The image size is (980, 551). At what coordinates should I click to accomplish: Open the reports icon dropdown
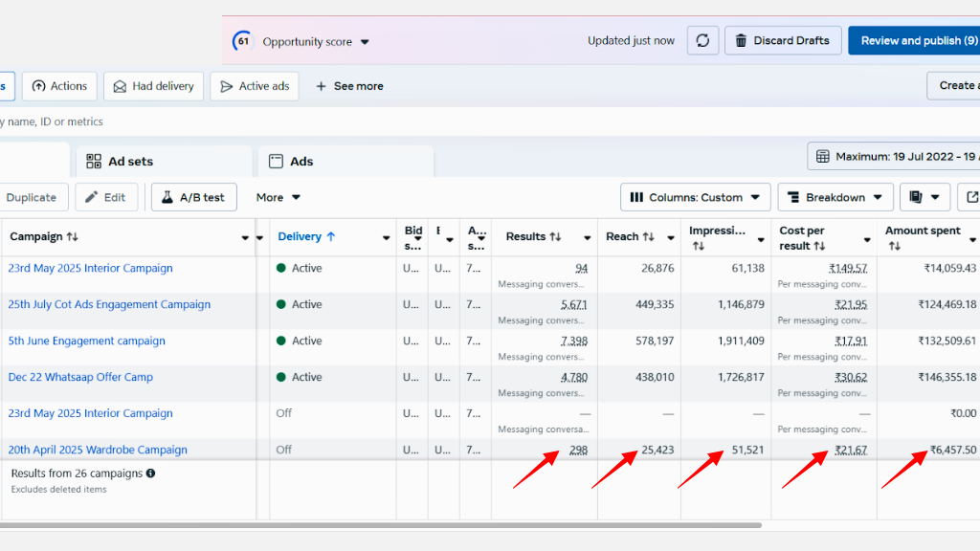tap(925, 197)
